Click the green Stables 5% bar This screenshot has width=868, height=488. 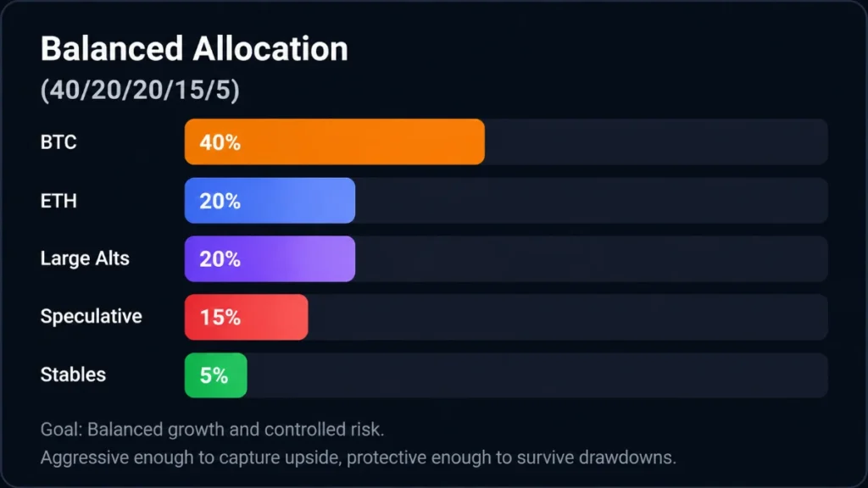(x=216, y=375)
